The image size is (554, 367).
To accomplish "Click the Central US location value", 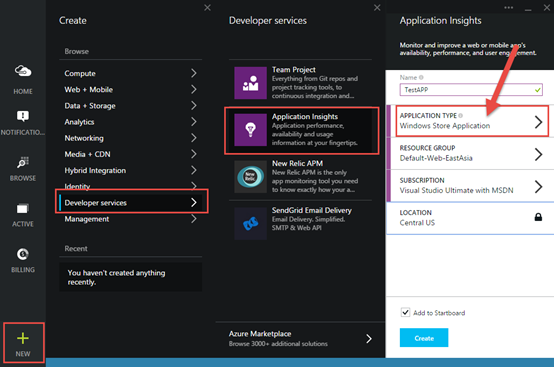I will click(x=417, y=223).
